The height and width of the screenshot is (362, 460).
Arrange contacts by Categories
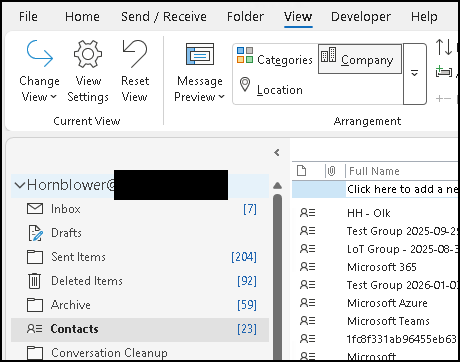point(275,59)
